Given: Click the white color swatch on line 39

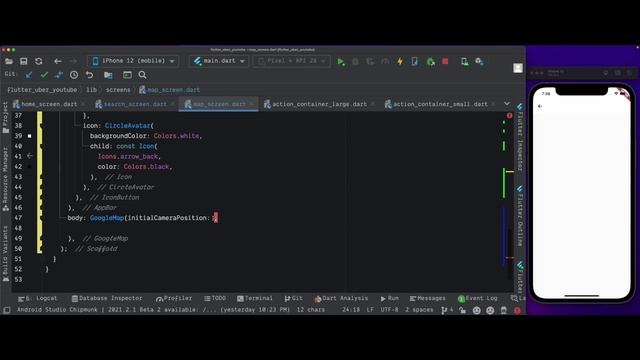Looking at the screenshot, I should [29, 136].
